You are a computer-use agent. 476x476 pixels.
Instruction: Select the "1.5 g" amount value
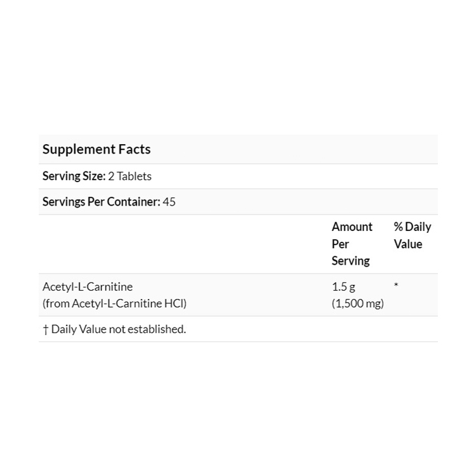coord(343,287)
